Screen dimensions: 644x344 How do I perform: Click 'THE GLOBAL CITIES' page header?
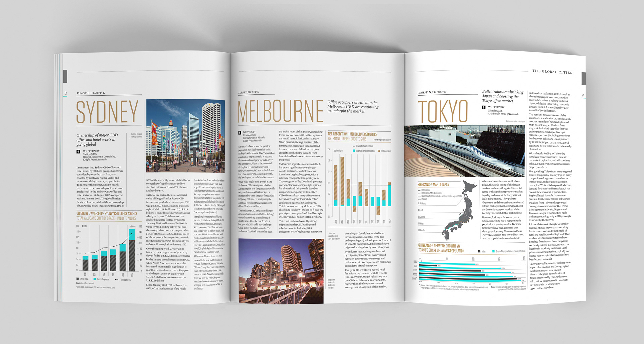point(552,72)
